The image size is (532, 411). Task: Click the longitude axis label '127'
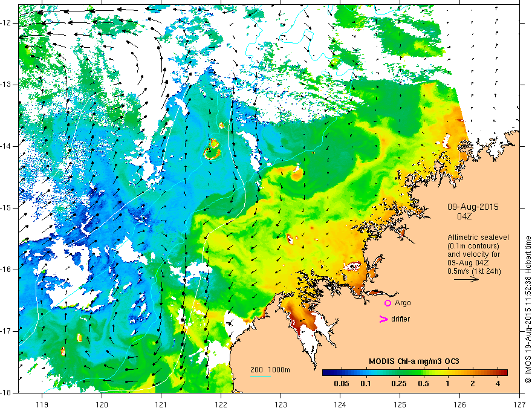519,404
